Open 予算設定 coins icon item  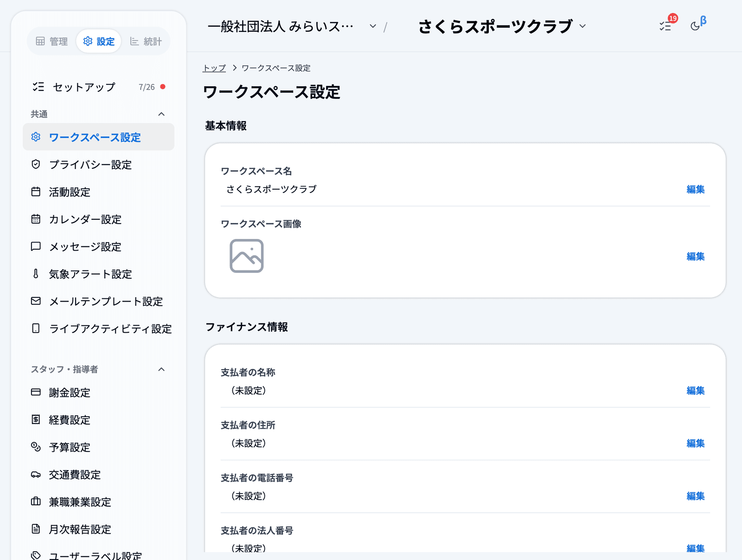(x=98, y=447)
